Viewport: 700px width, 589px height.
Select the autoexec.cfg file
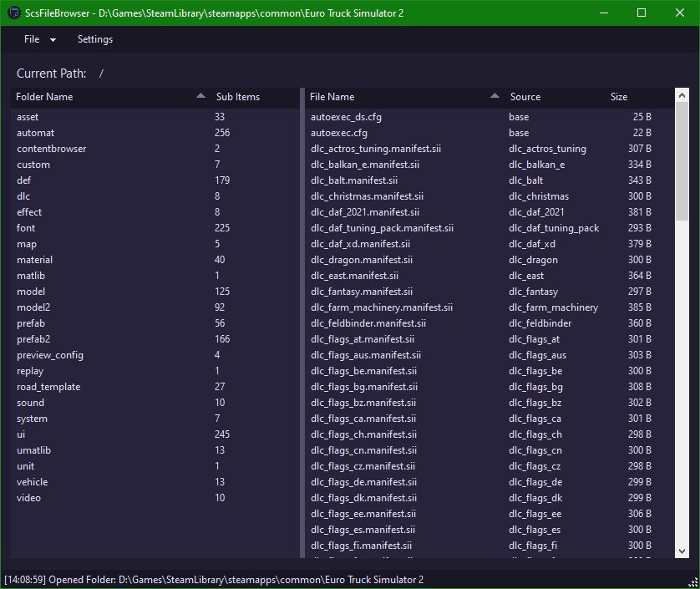[490, 133]
